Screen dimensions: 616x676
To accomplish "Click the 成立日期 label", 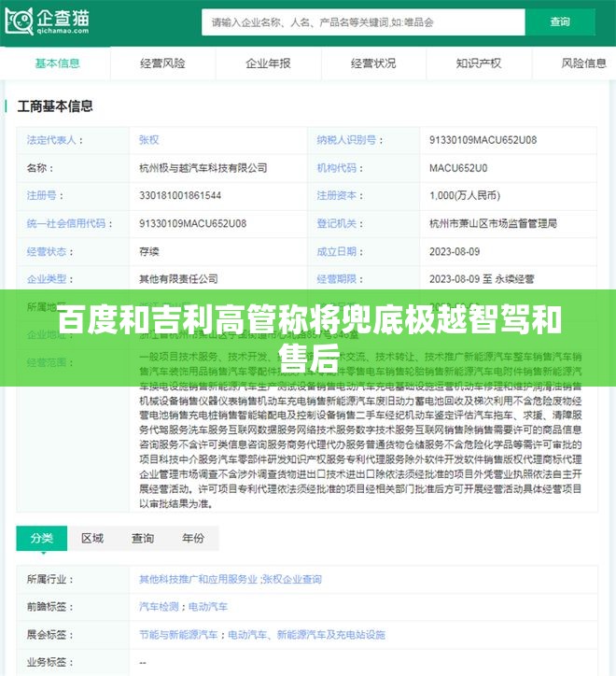I will point(340,251).
